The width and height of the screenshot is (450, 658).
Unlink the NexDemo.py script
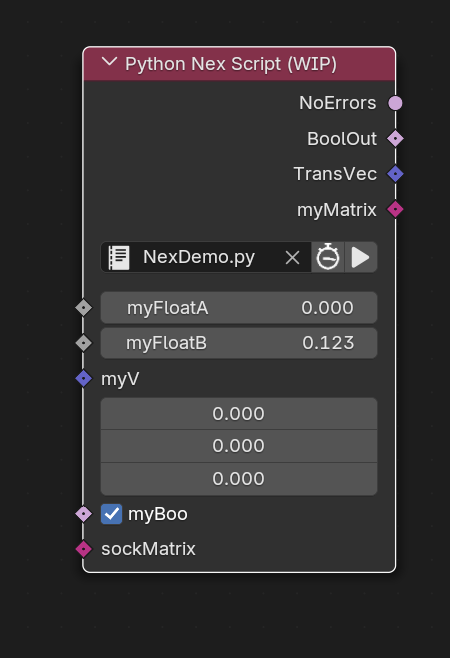(x=292, y=257)
